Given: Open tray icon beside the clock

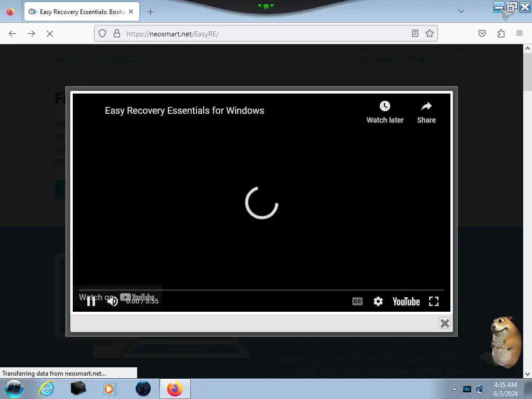Looking at the screenshot, I should 480,389.
